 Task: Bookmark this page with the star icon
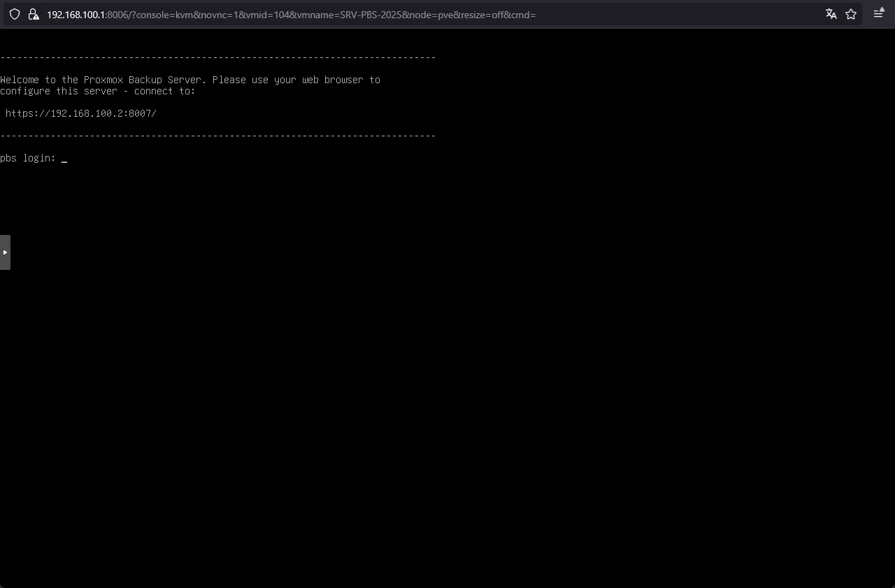851,14
